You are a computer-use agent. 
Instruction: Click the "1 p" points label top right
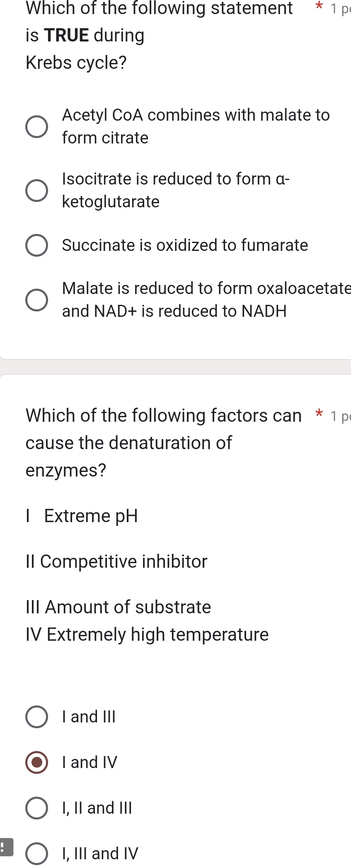[340, 7]
